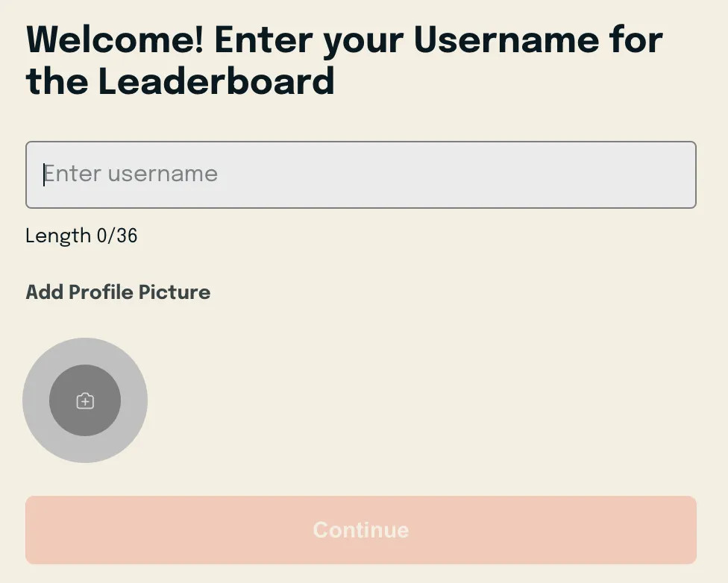The width and height of the screenshot is (728, 583).
Task: Click the 'Length 0/36' character counter
Action: (x=81, y=236)
